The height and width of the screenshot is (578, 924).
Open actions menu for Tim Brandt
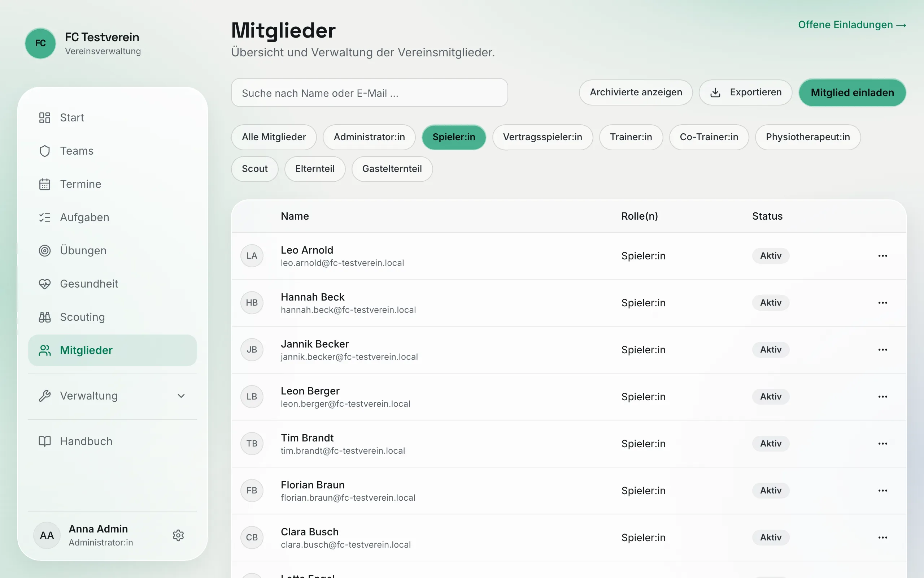point(883,444)
